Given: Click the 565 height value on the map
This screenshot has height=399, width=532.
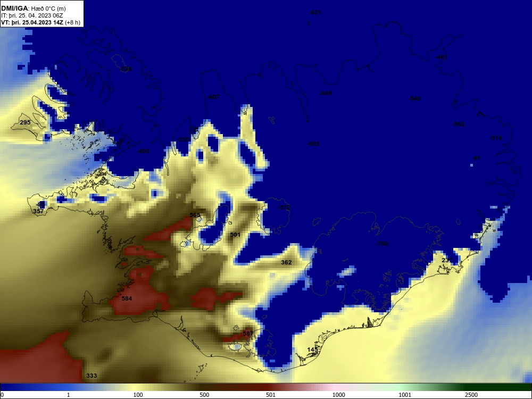Looking at the screenshot, I should 195,215.
